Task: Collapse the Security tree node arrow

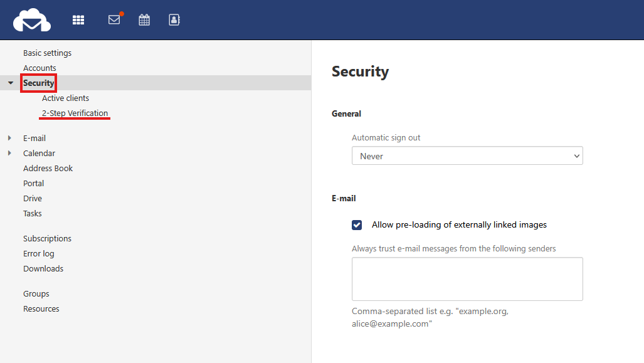Action: tap(11, 83)
